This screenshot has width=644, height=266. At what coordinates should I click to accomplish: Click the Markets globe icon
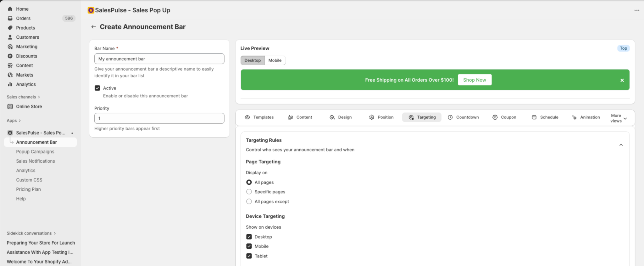pyautogui.click(x=10, y=75)
